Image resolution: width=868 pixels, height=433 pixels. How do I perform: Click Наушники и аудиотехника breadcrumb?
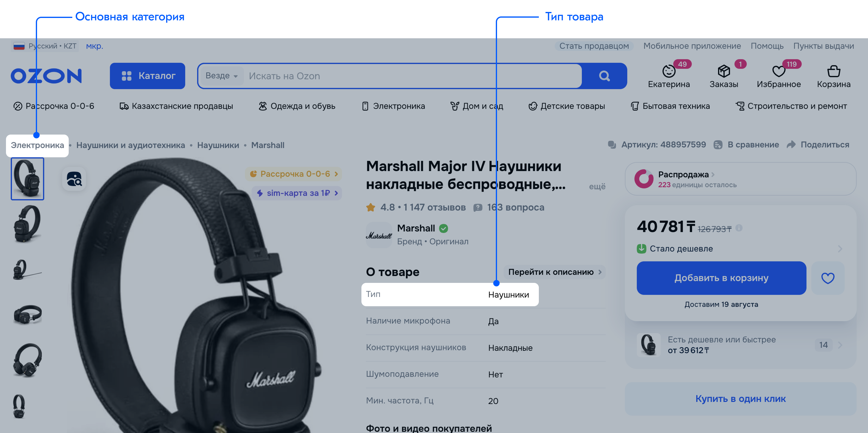click(131, 145)
